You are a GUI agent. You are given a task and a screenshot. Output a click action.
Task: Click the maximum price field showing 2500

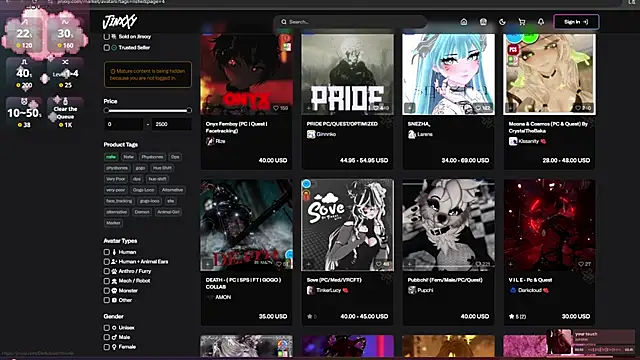click(171, 124)
